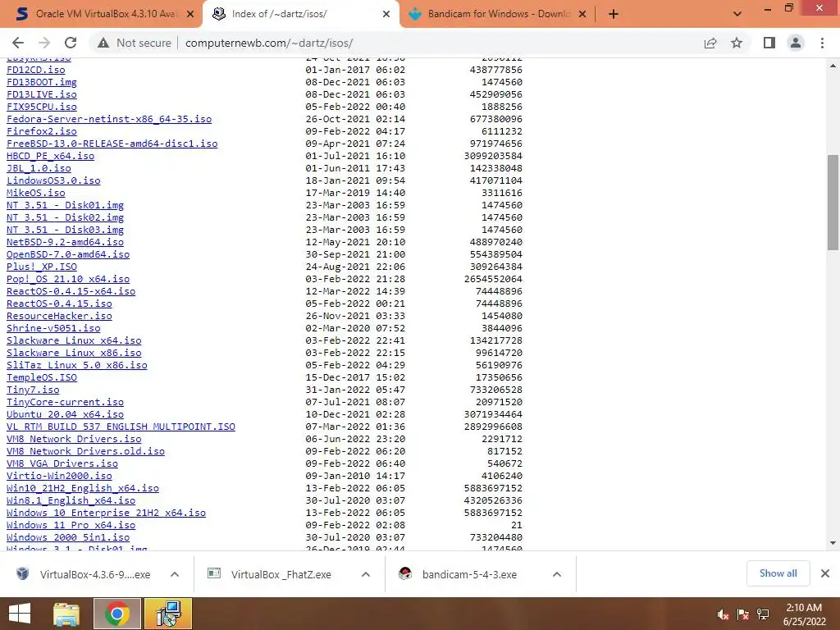This screenshot has width=840, height=630.
Task: Reload the current page
Action: 71,43
